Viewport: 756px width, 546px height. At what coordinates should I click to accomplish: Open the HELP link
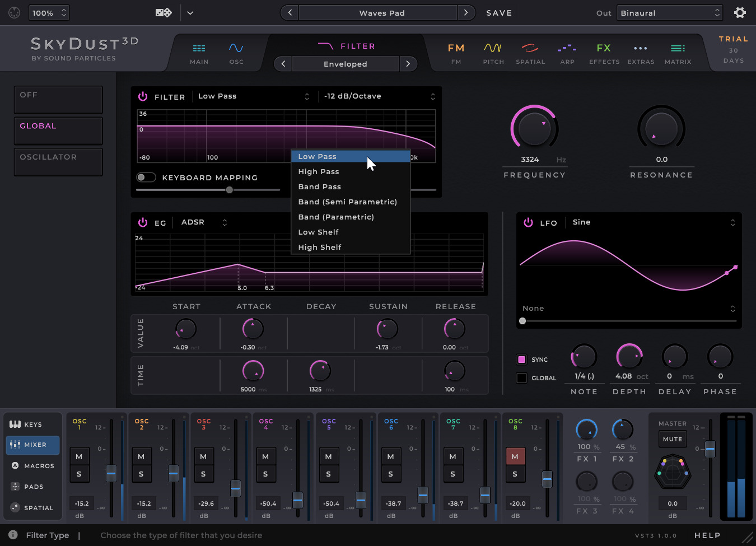click(x=707, y=535)
